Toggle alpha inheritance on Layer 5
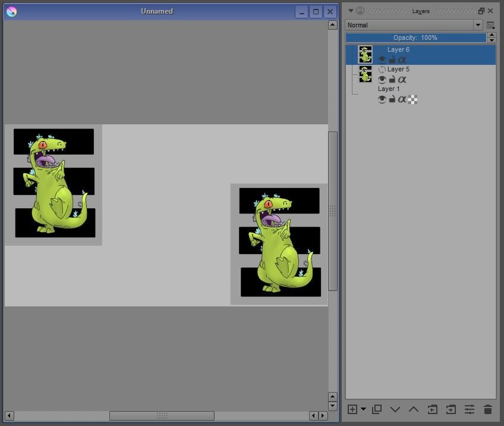504x426 pixels. [402, 80]
